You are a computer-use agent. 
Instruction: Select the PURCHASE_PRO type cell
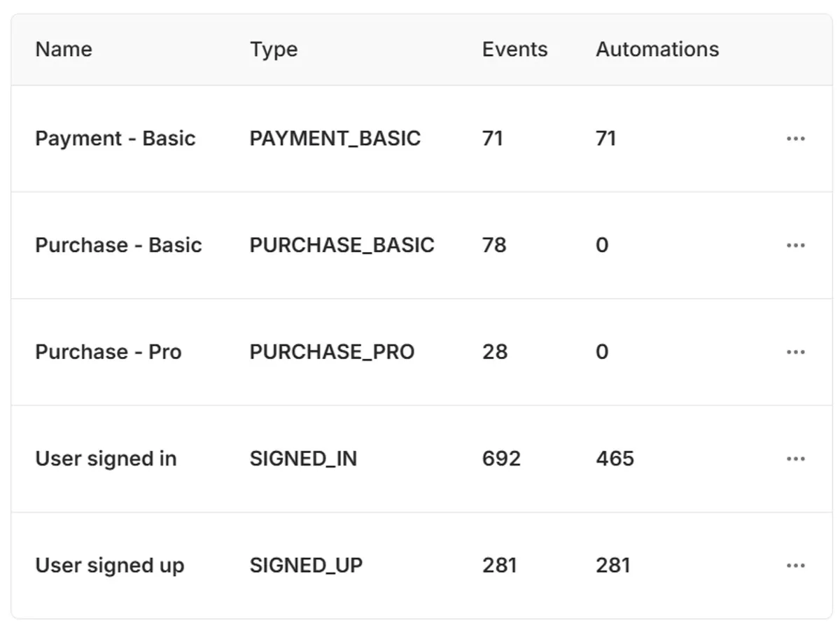332,352
